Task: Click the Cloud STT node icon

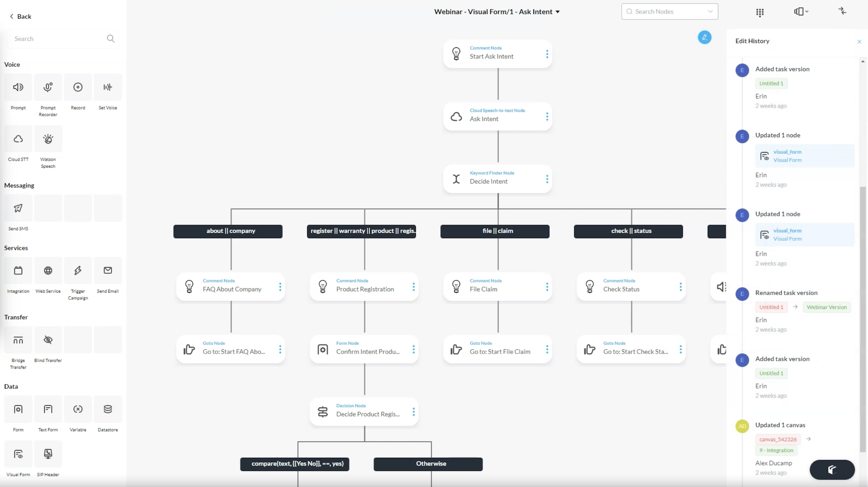Action: pyautogui.click(x=18, y=139)
